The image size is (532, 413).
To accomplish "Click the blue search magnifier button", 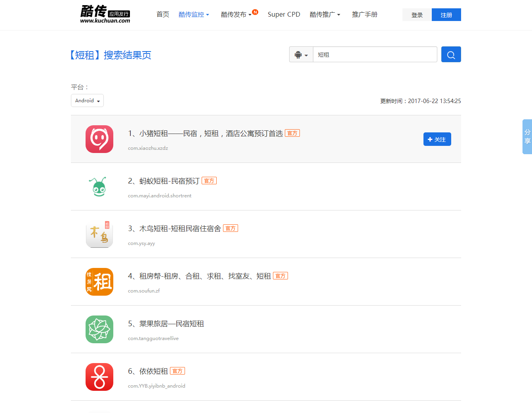I will point(451,54).
